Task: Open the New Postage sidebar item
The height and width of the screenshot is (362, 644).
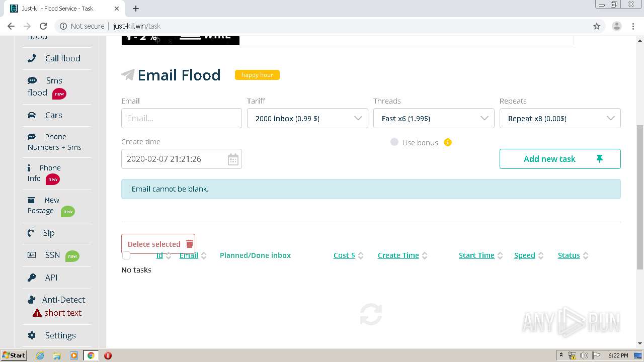Action: point(43,205)
